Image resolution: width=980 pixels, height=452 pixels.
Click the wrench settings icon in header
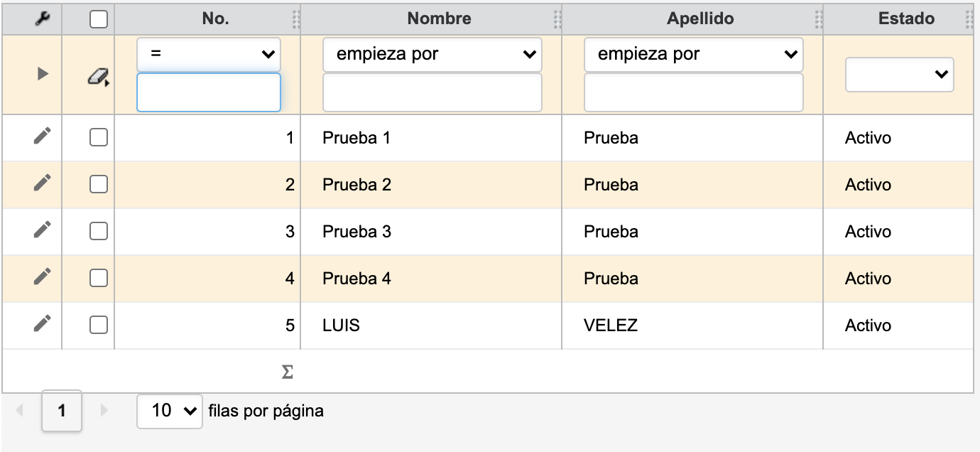[42, 20]
